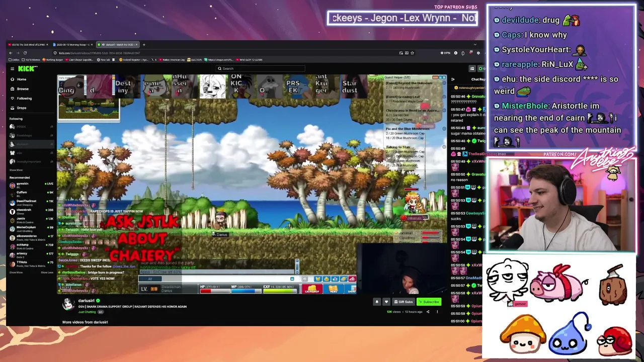Image resolution: width=644 pixels, height=362 pixels.
Task: Click the SystoleYourHeart chat username
Action: [536, 50]
